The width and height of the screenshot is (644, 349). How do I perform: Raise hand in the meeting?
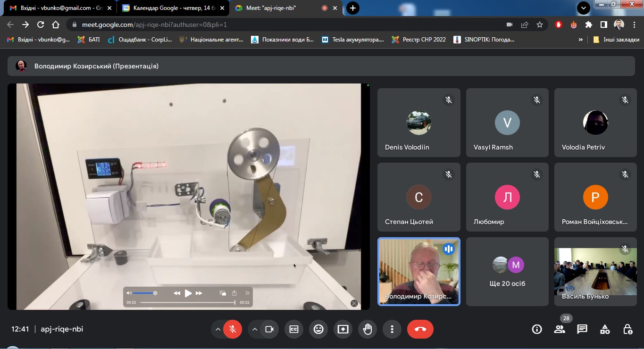click(x=368, y=329)
